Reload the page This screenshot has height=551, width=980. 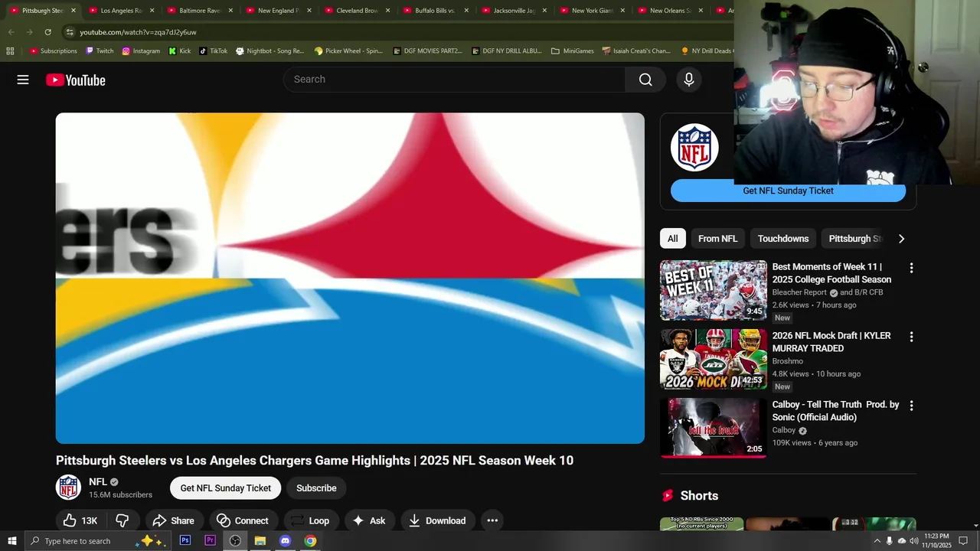(x=47, y=32)
